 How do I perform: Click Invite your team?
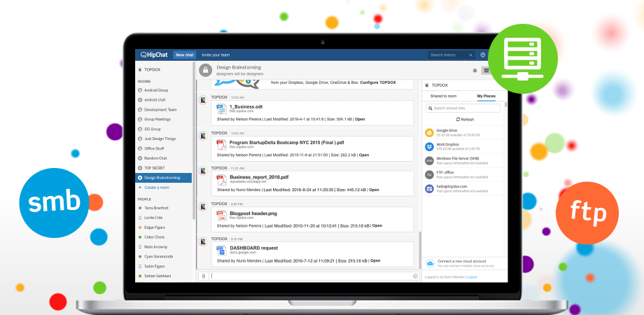click(x=216, y=55)
